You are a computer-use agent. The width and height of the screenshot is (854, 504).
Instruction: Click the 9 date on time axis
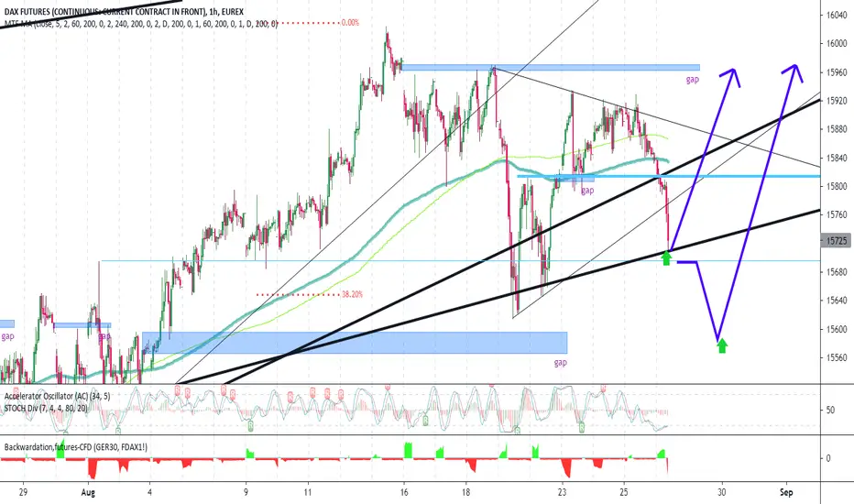tap(246, 493)
